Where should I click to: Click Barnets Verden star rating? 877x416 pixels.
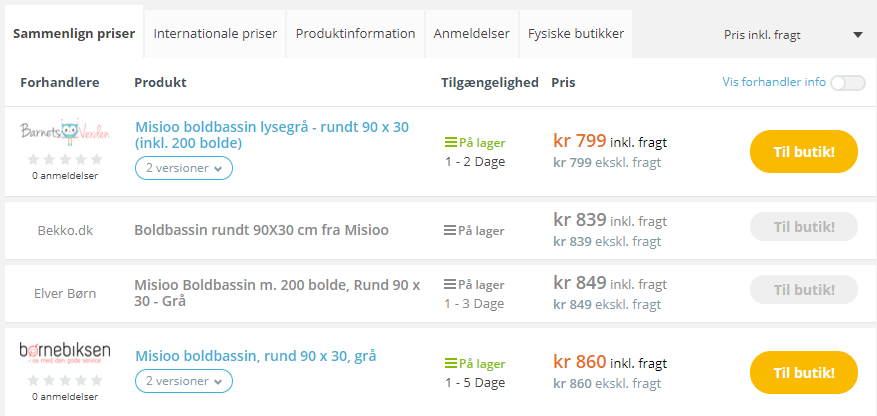pos(65,159)
